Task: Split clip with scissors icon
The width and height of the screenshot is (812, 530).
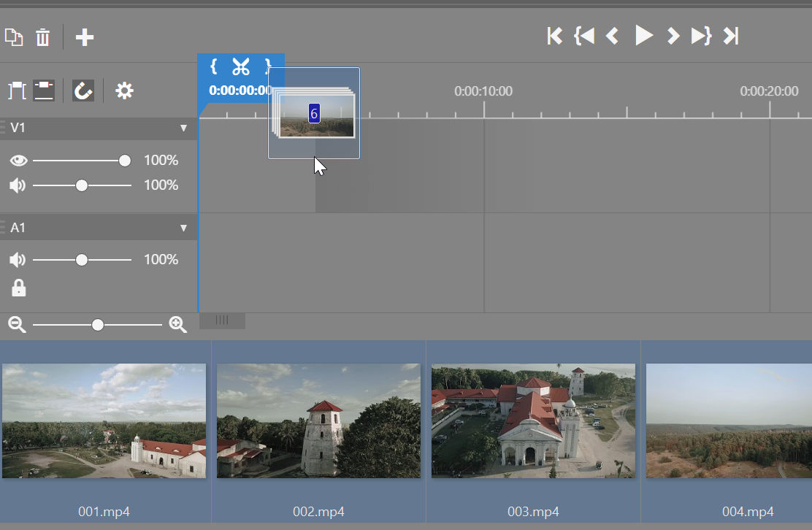Action: click(241, 66)
